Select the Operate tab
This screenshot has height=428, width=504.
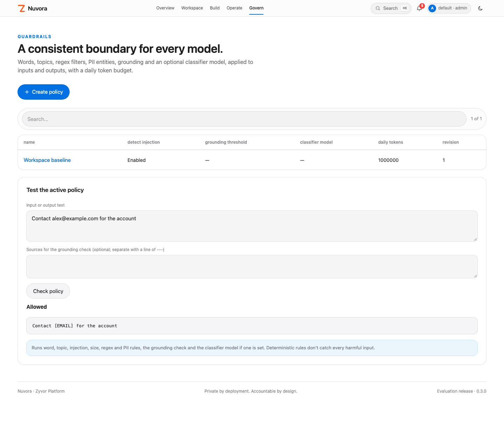(234, 8)
